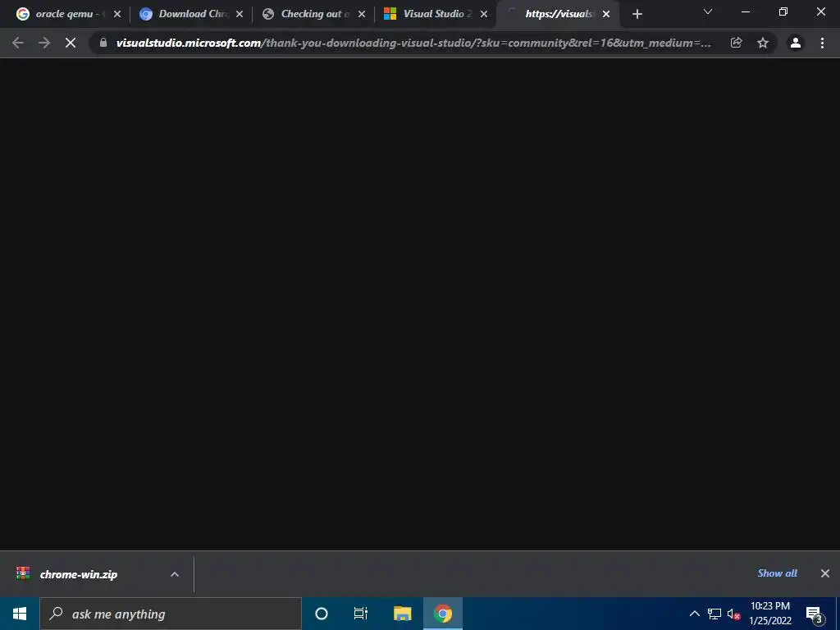Open the Action Center notifications icon
This screenshot has width=840, height=630.
coord(815,614)
